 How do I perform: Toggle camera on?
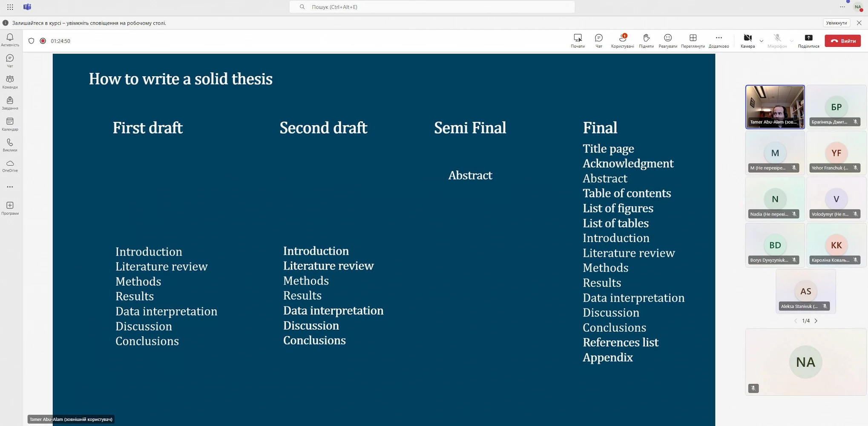click(x=747, y=41)
